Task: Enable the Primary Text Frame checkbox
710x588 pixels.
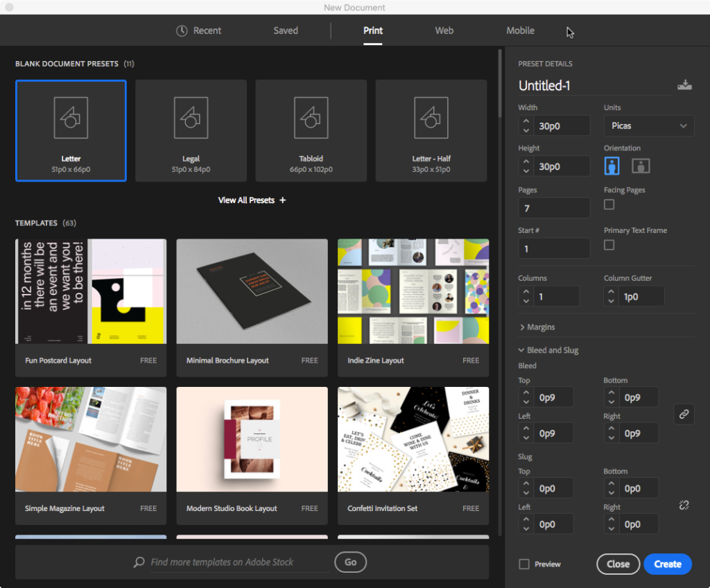Action: coord(609,245)
